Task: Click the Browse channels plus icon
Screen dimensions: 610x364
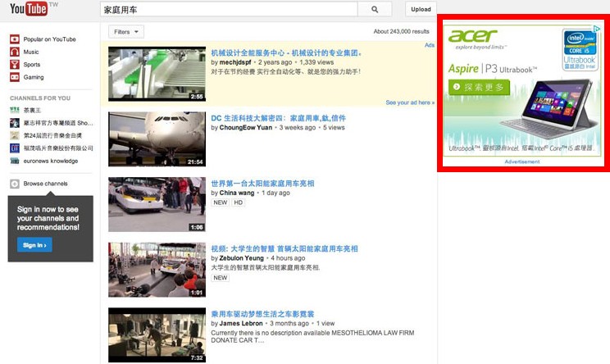Action: click(x=15, y=184)
